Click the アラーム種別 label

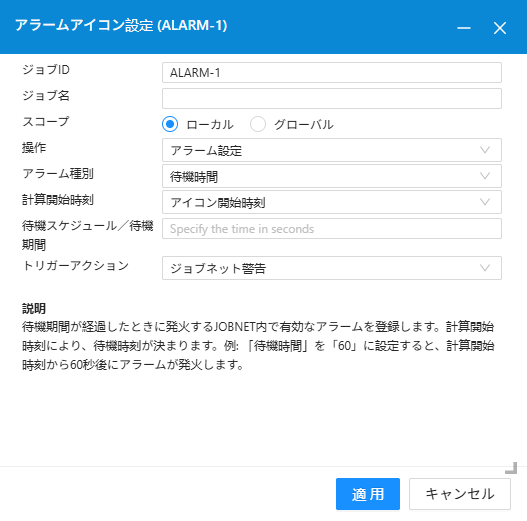click(58, 173)
